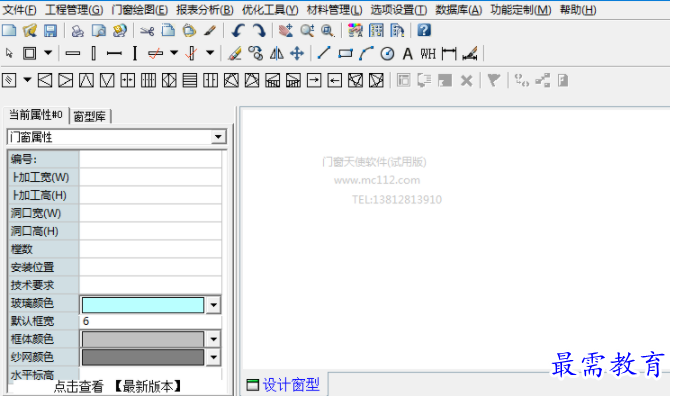Click the Copy pages icon

(168, 30)
